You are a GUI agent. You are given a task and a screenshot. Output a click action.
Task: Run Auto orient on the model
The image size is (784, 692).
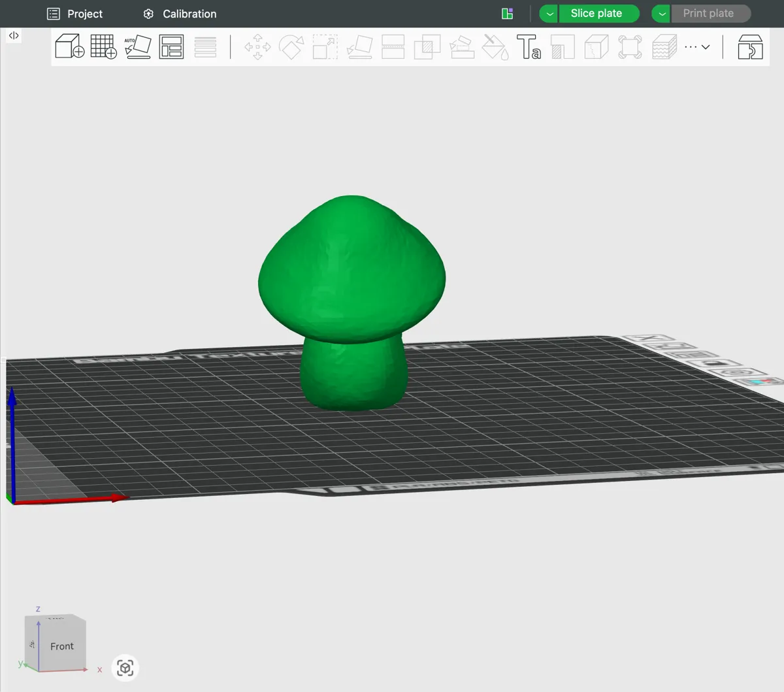(x=138, y=46)
